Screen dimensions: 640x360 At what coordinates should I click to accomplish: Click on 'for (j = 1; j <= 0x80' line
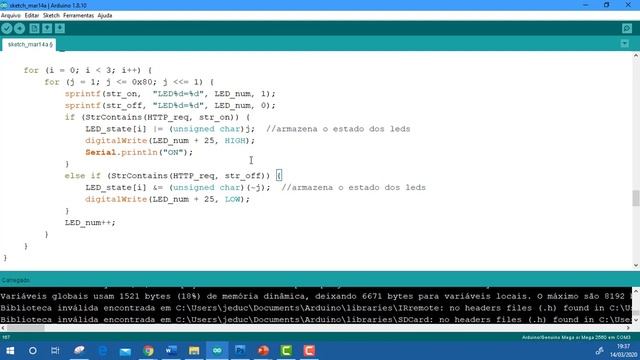(129, 82)
